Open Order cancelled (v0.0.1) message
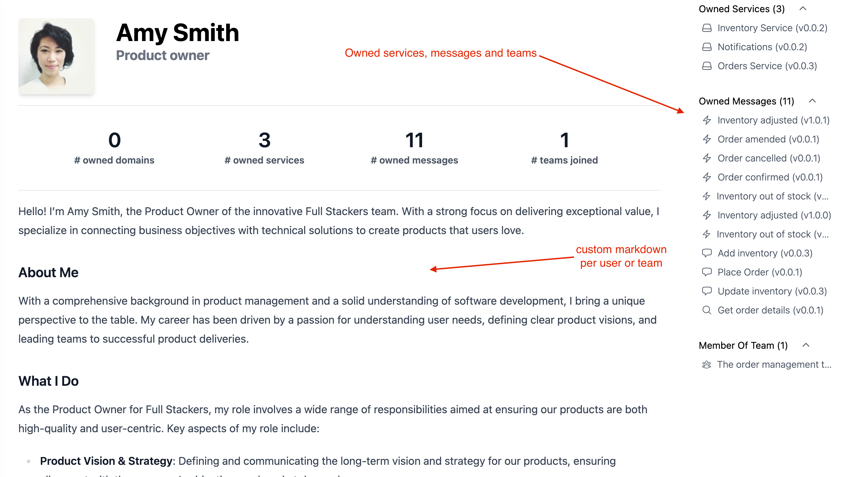Viewport: 868px width, 477px height. pyautogui.click(x=769, y=158)
